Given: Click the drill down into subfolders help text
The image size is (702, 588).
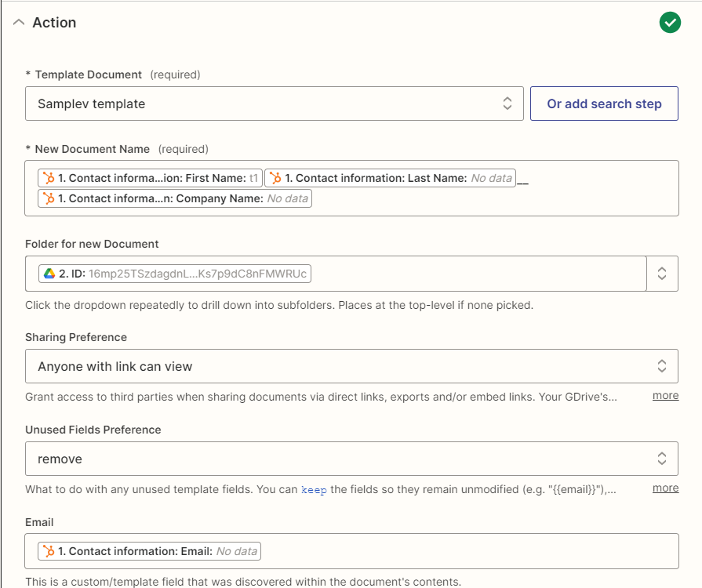Looking at the screenshot, I should tap(279, 305).
